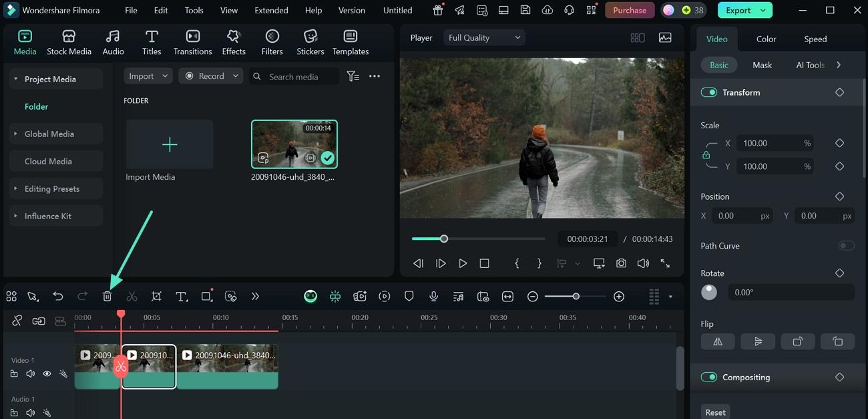The image size is (868, 419).
Task: Click the shield marker icon in timeline toolbar
Action: point(409,296)
